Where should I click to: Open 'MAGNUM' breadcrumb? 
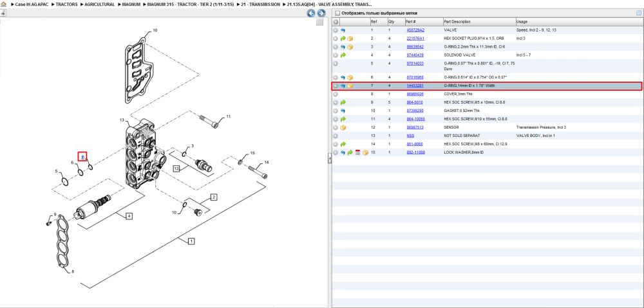(131, 4)
